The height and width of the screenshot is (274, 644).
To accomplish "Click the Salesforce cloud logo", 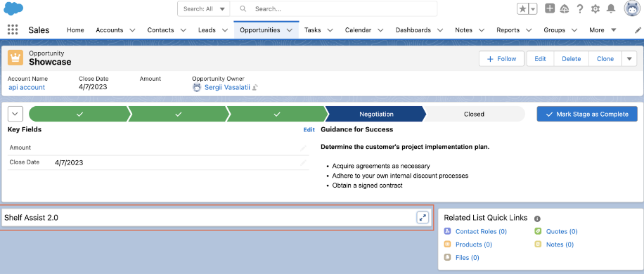I will [13, 8].
